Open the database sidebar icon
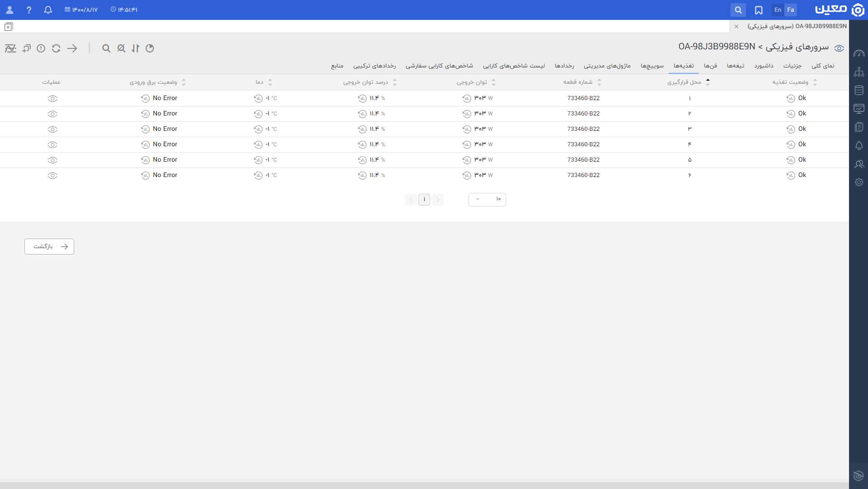 pos(859,90)
